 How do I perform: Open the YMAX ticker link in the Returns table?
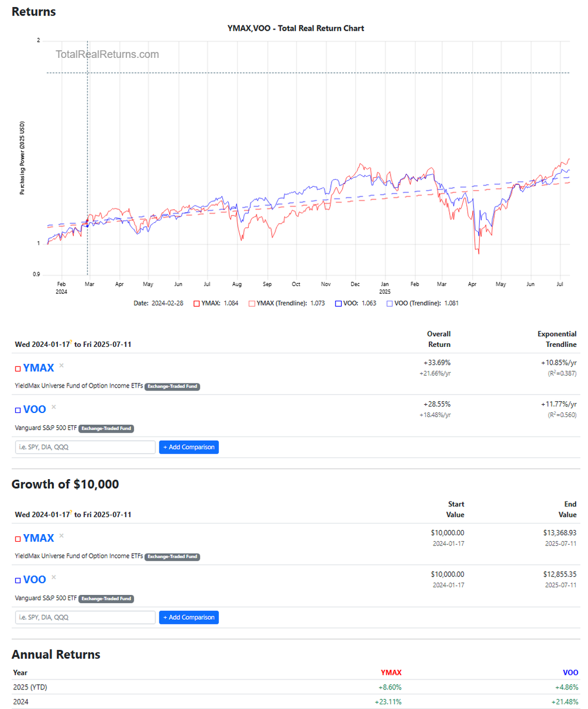click(38, 367)
